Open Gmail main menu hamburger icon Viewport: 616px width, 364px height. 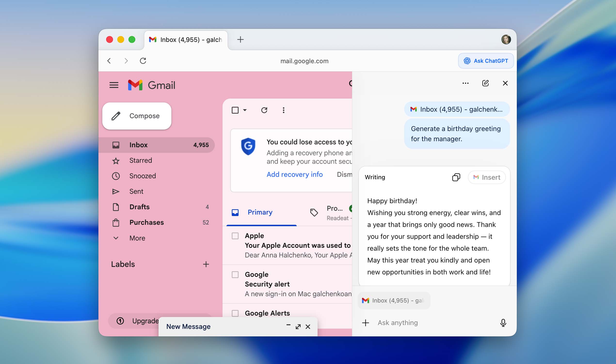(114, 85)
